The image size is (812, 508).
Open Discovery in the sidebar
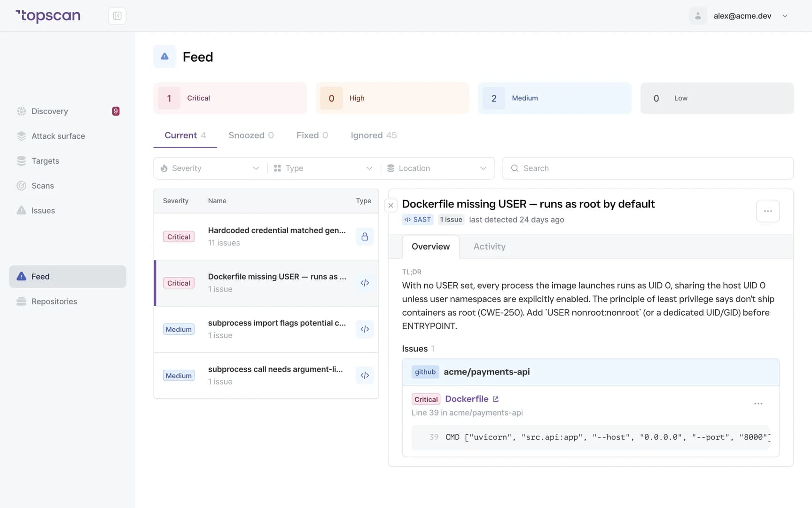coord(68,111)
